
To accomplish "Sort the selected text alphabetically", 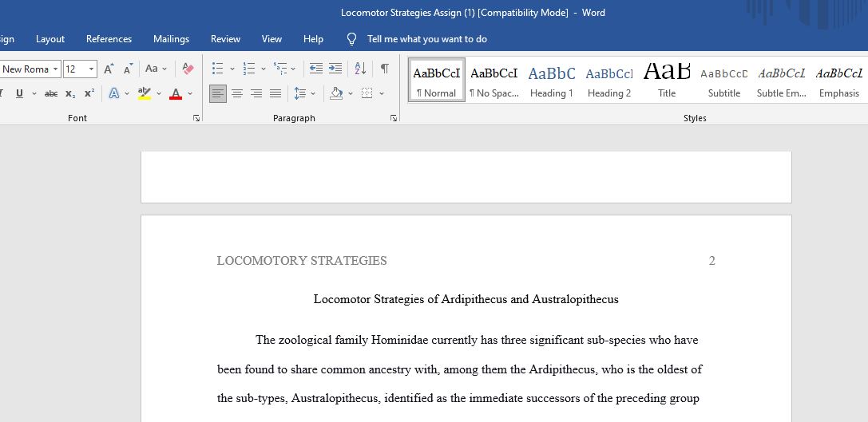I will 360,69.
